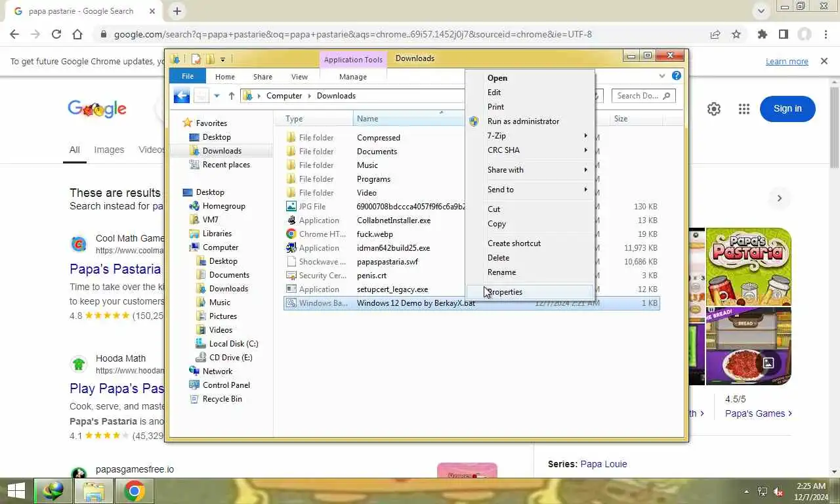Open Chrome tab search dropdown
This screenshot has height=504, width=840.
coord(761,11)
